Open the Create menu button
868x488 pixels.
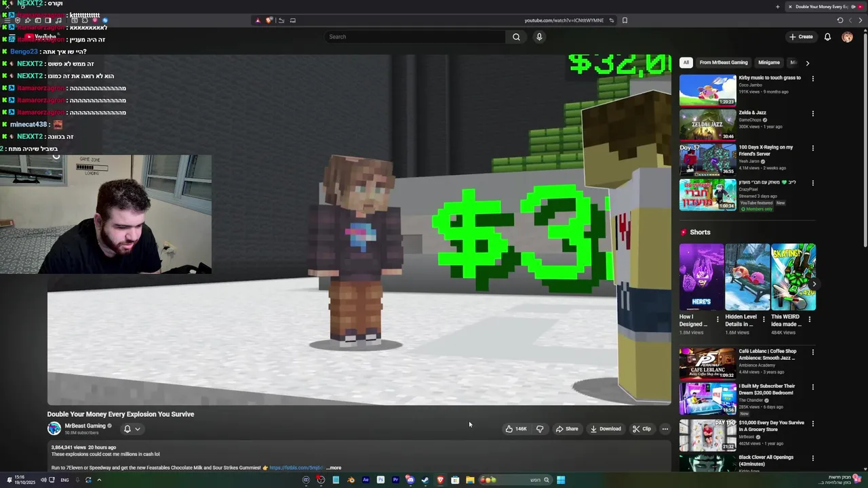[x=801, y=37]
